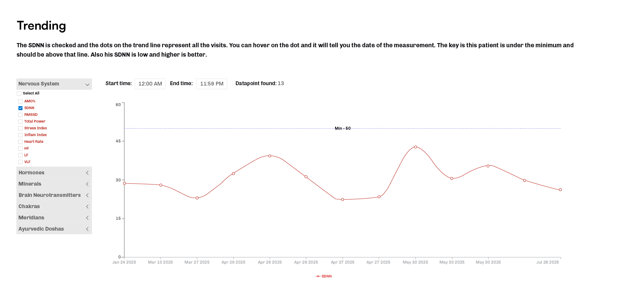Click the Meridians chevron icon
This screenshot has width=644, height=300.
87,218
